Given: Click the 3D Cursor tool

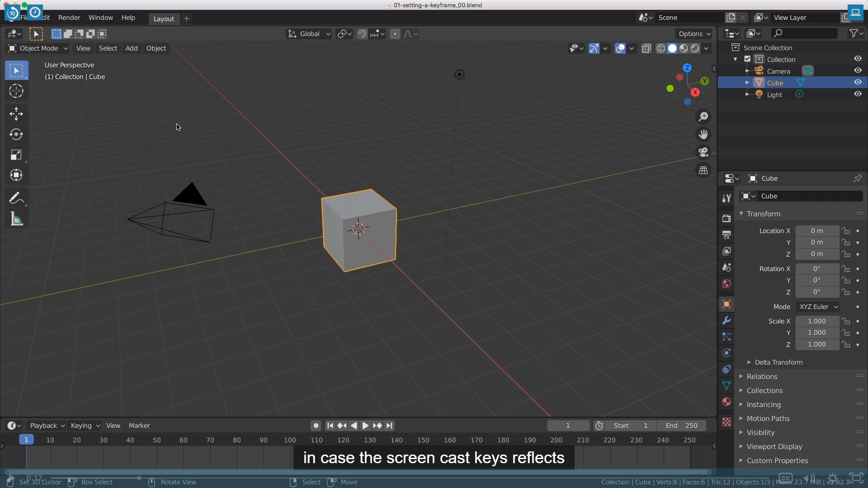Looking at the screenshot, I should point(16,91).
